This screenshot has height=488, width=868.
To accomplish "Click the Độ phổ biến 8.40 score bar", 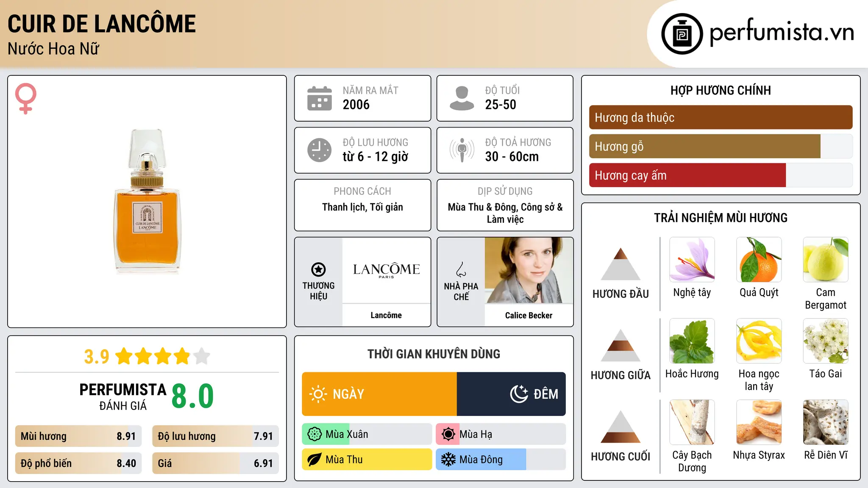I will click(x=78, y=463).
